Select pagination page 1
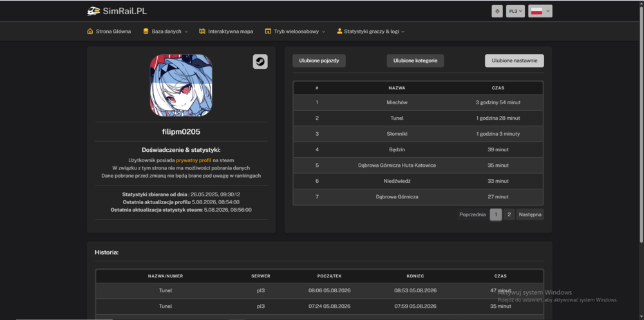Screen dimensions: 644x320 (x=496, y=214)
